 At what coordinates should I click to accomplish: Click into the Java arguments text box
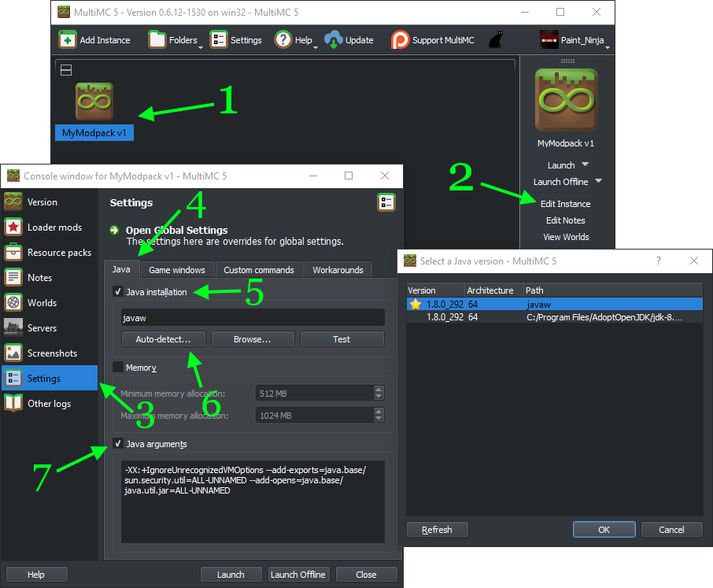pos(253,501)
